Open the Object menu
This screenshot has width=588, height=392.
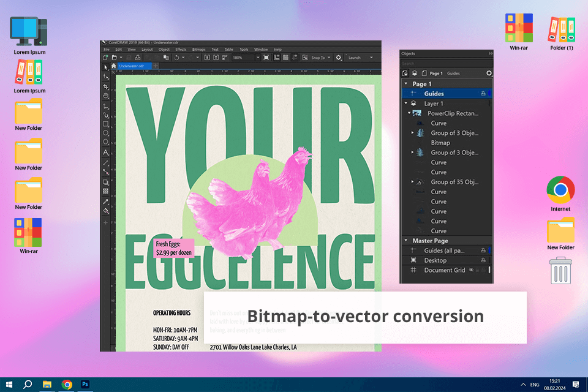(x=164, y=49)
